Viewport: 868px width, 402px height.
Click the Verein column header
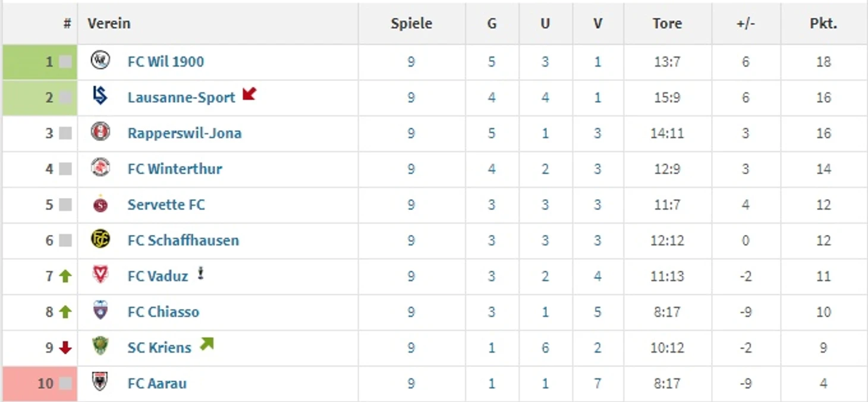pyautogui.click(x=109, y=24)
